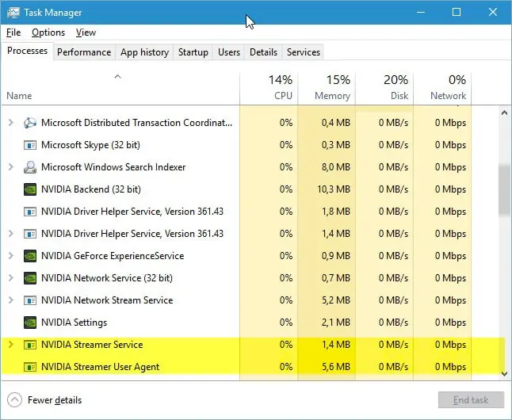Expand NVIDIA Network Service (32 bit) row
The image size is (512, 420).
pyautogui.click(x=11, y=278)
